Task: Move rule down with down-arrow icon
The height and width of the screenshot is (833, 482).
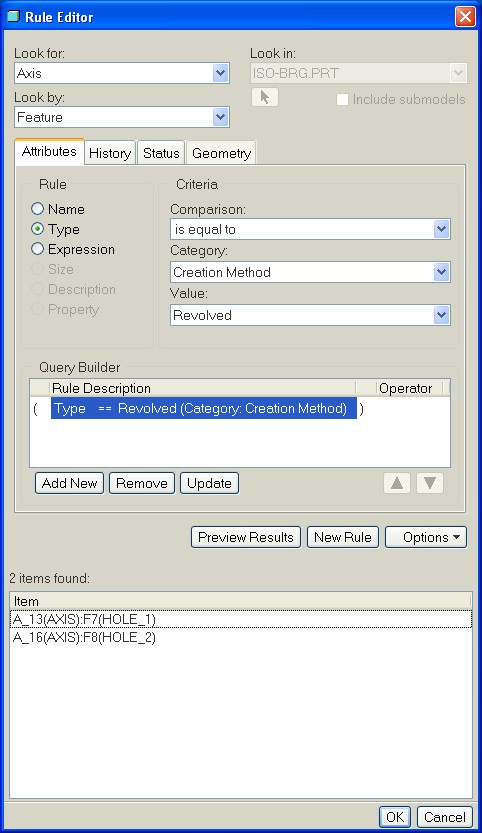Action: [430, 483]
